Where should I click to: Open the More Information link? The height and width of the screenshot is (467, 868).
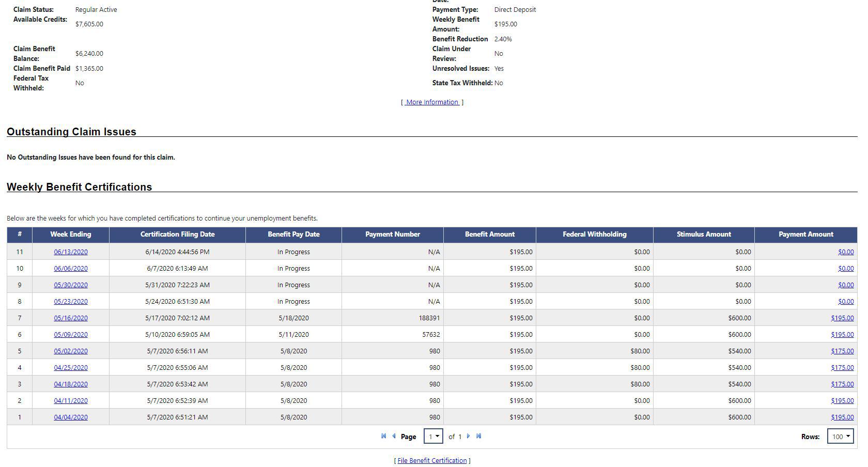(x=432, y=102)
